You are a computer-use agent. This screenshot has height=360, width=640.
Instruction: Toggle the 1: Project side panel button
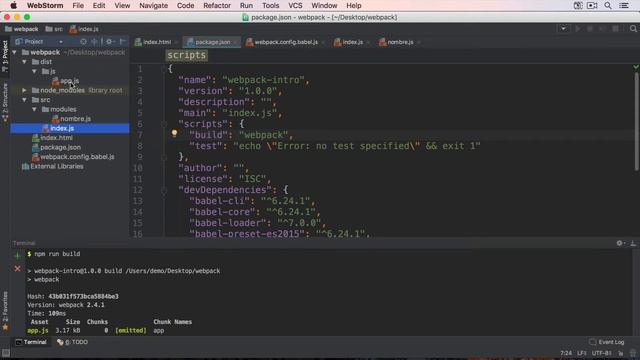[5, 56]
